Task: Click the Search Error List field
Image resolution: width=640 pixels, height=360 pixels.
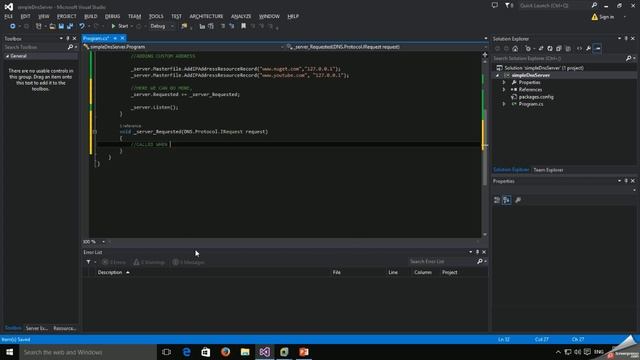Action: (x=442, y=262)
